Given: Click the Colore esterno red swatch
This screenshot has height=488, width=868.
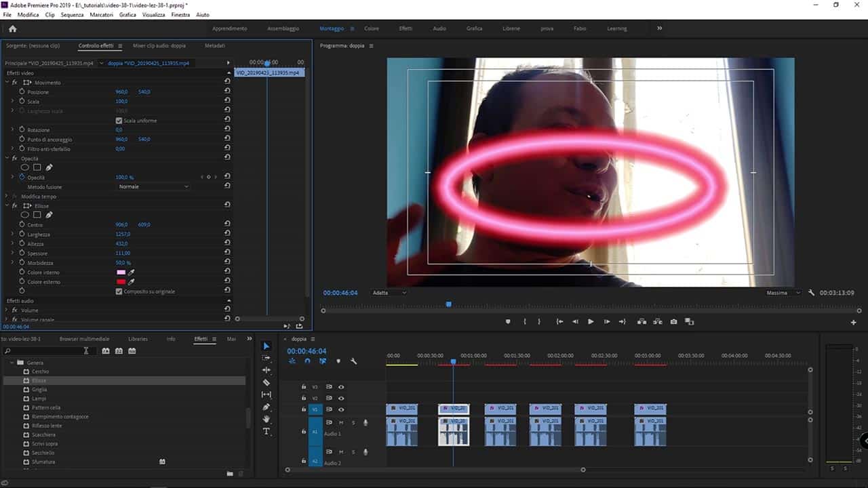Looking at the screenshot, I should [121, 282].
